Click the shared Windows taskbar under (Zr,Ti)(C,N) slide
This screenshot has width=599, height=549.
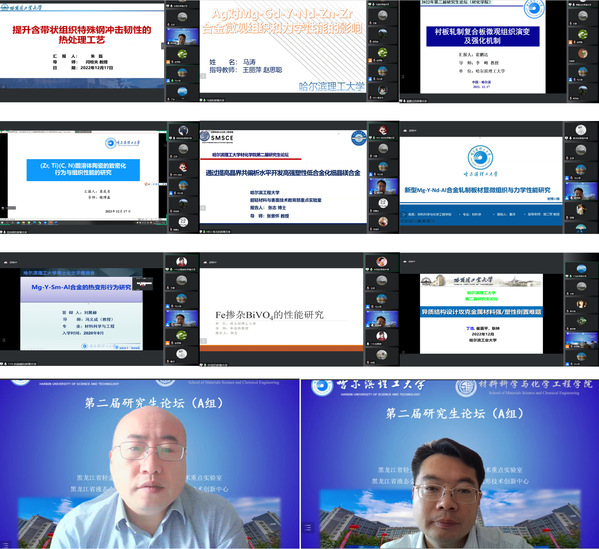coord(83,222)
